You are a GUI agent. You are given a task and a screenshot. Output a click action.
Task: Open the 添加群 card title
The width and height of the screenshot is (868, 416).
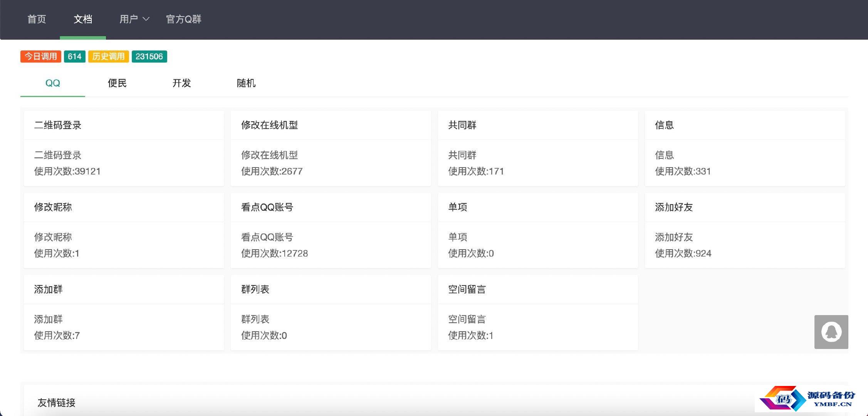coord(48,289)
